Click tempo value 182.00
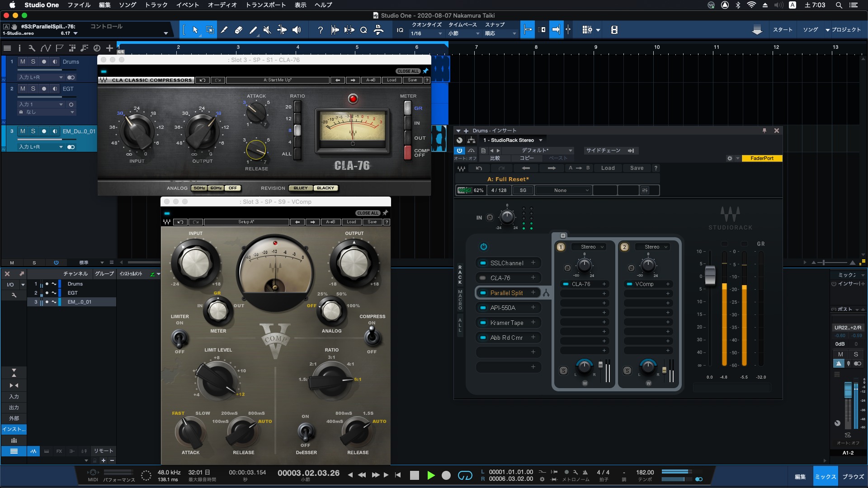 click(645, 472)
